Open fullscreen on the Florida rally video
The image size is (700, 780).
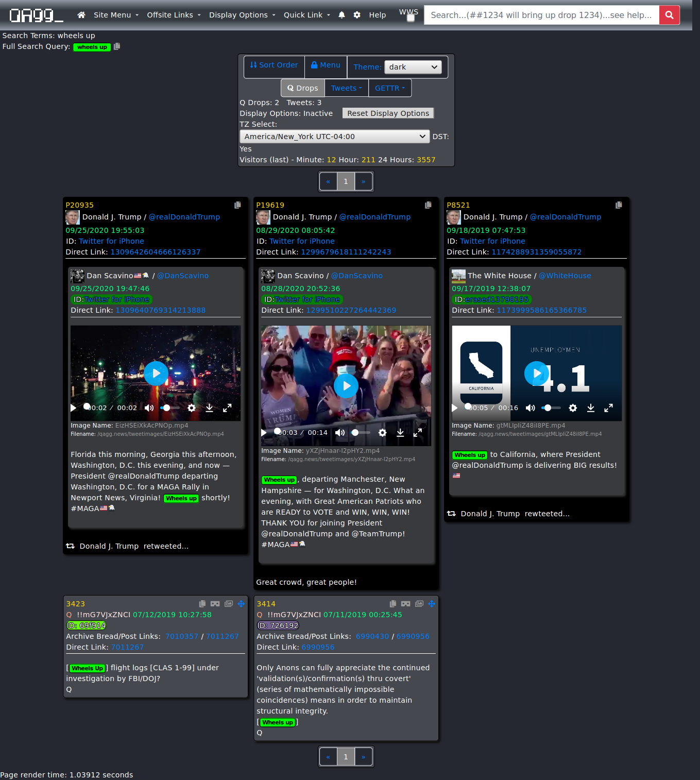227,408
